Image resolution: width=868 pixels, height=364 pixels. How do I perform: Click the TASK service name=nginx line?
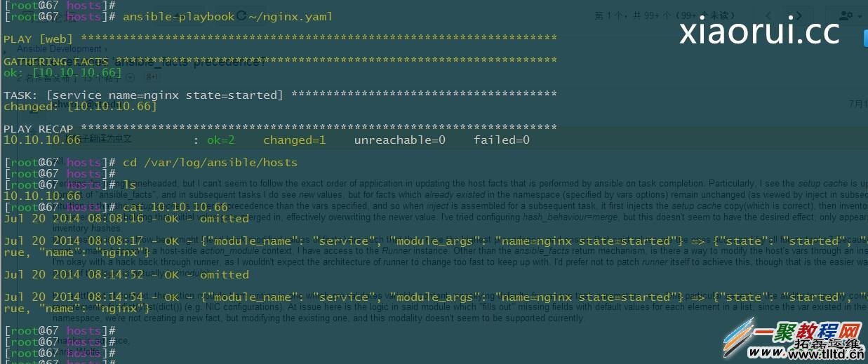pyautogui.click(x=144, y=95)
